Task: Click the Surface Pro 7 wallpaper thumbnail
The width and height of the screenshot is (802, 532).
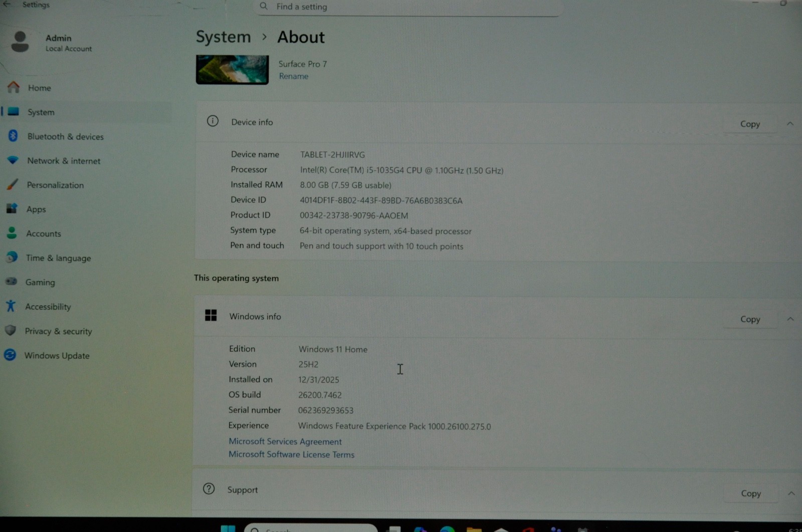Action: 232,69
